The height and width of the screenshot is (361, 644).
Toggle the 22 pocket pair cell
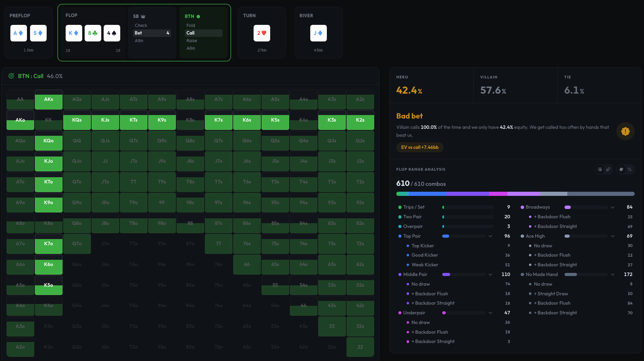coord(360,347)
